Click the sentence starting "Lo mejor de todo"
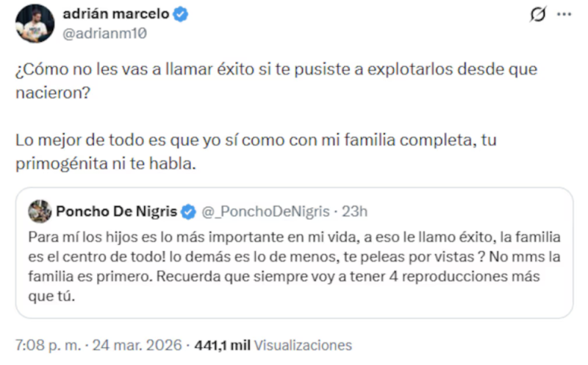This screenshot has width=588, height=365. pos(250,140)
